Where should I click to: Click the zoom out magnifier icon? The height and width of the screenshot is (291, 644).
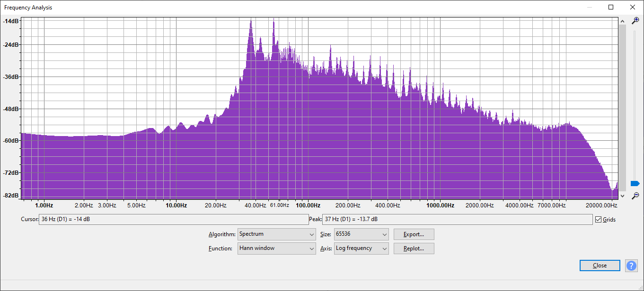[635, 195]
